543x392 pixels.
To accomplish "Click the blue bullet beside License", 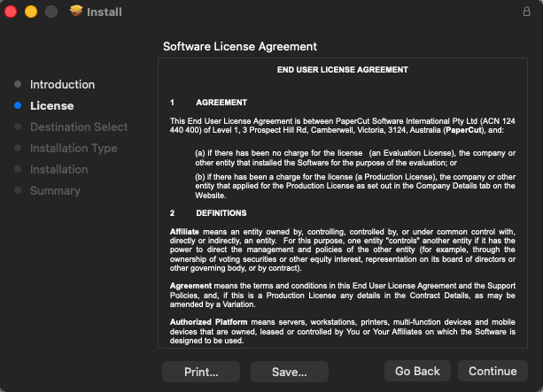I will coord(17,106).
